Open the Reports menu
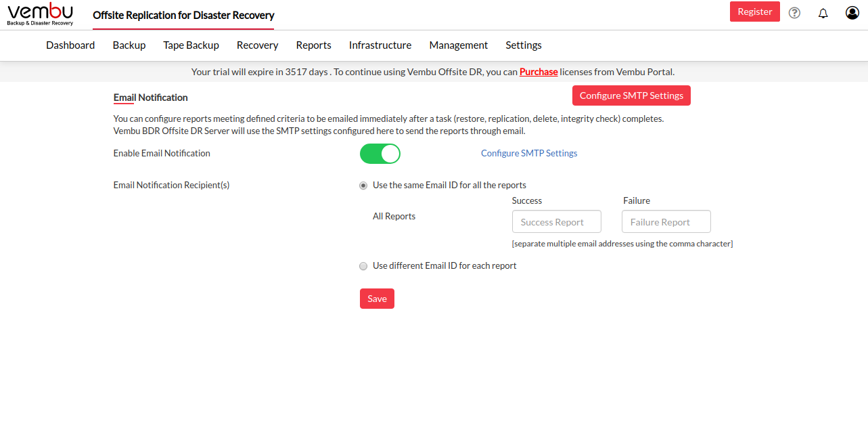Image resolution: width=868 pixels, height=432 pixels. [314, 45]
